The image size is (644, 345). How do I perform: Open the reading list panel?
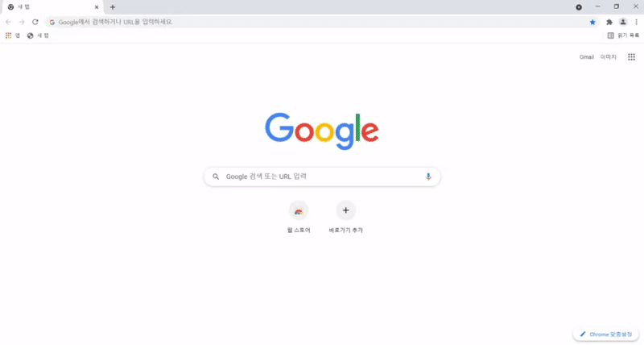tap(623, 35)
